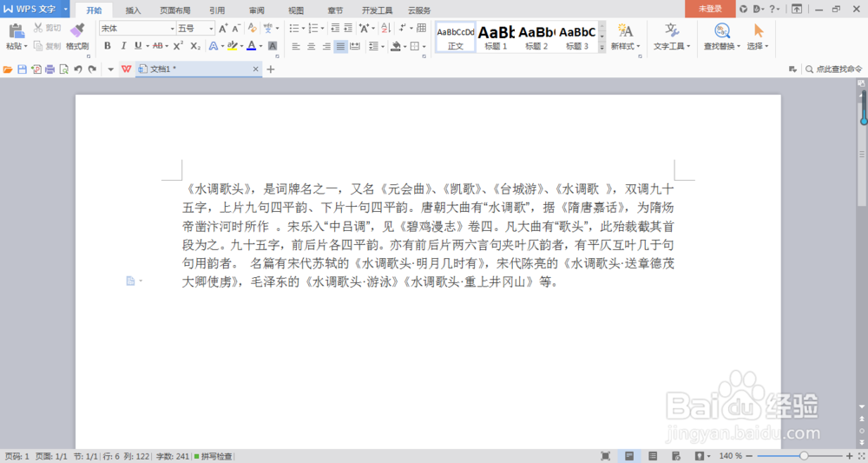This screenshot has height=463, width=868.
Task: Click the 未登录 login button
Action: pyautogui.click(x=710, y=9)
